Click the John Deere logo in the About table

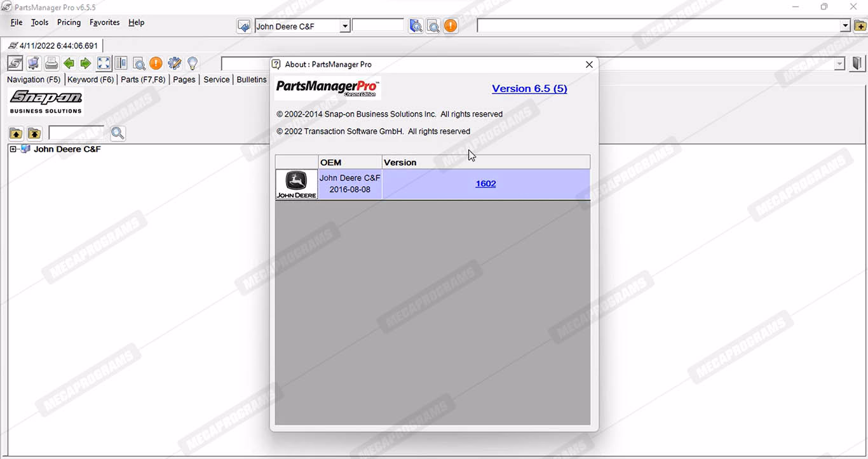point(296,184)
